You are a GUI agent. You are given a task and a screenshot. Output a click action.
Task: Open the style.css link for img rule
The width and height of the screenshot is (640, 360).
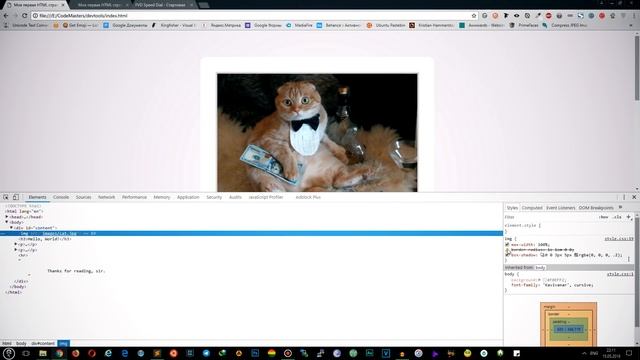pyautogui.click(x=619, y=239)
